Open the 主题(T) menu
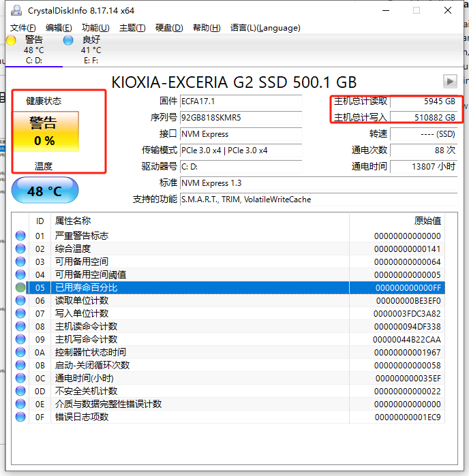 pyautogui.click(x=132, y=28)
